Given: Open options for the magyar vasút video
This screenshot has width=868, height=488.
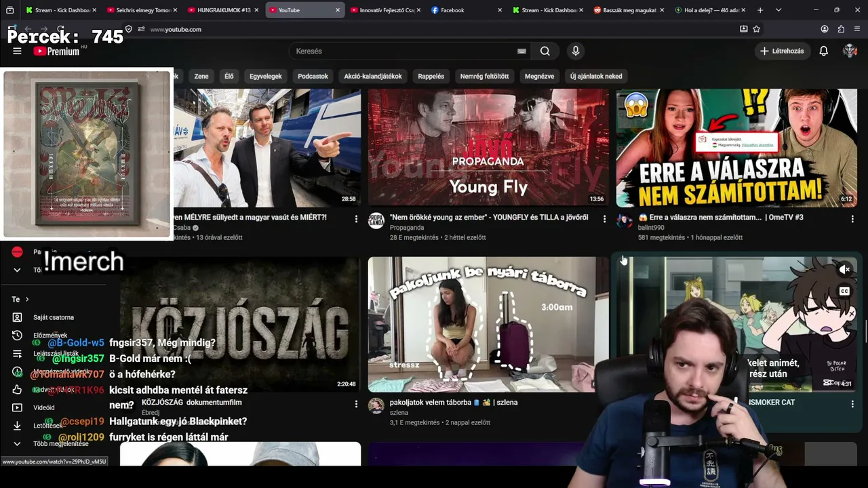Looking at the screenshot, I should pos(356,219).
